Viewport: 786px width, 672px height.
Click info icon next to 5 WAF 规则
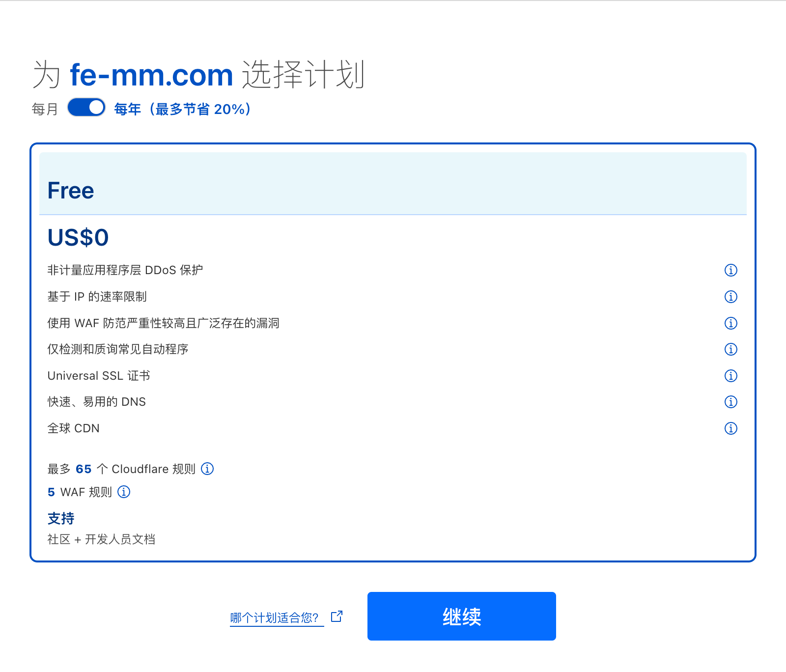[x=124, y=492]
